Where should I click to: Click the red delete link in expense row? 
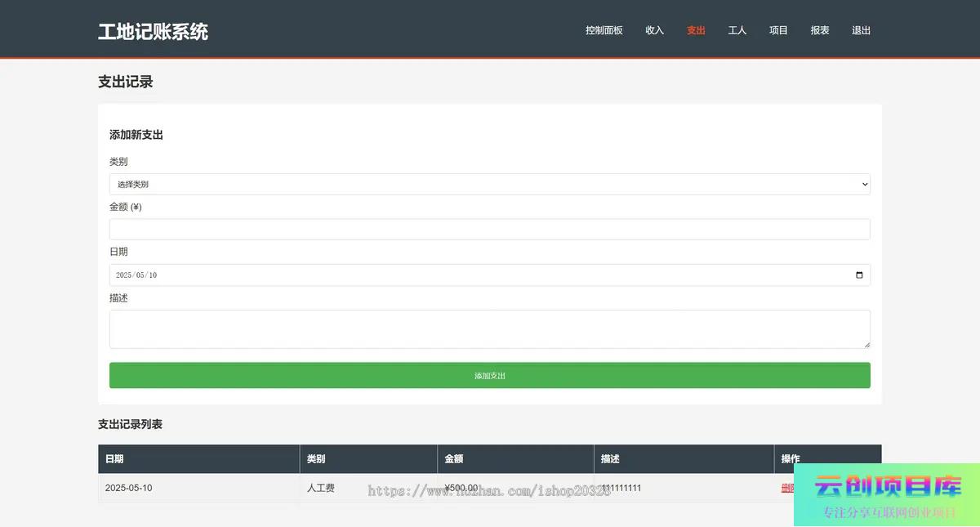click(787, 489)
